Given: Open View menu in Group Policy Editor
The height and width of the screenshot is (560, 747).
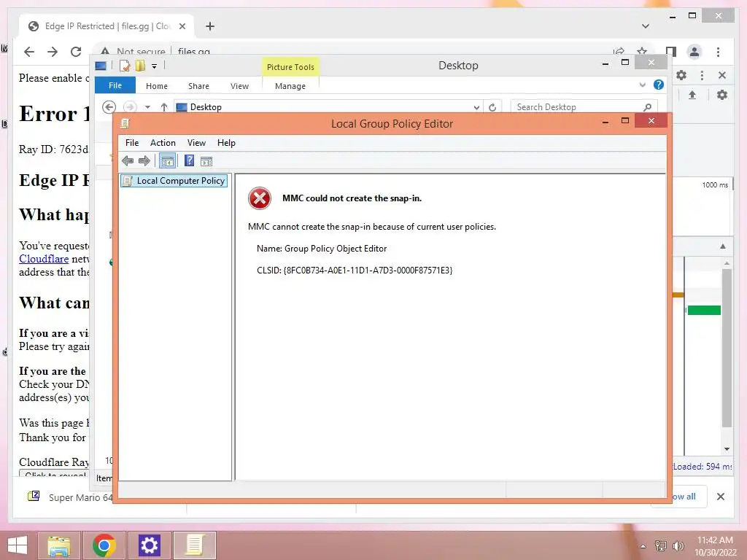Looking at the screenshot, I should point(196,143).
